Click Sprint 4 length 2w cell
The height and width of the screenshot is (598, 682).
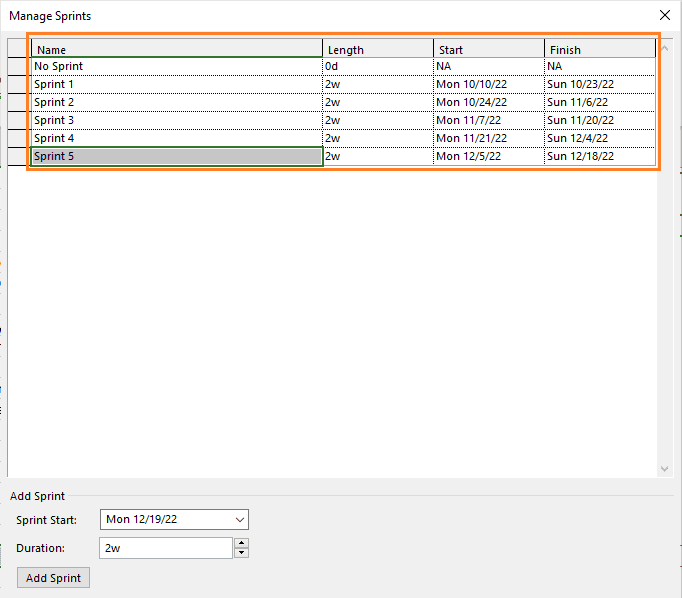click(x=378, y=138)
